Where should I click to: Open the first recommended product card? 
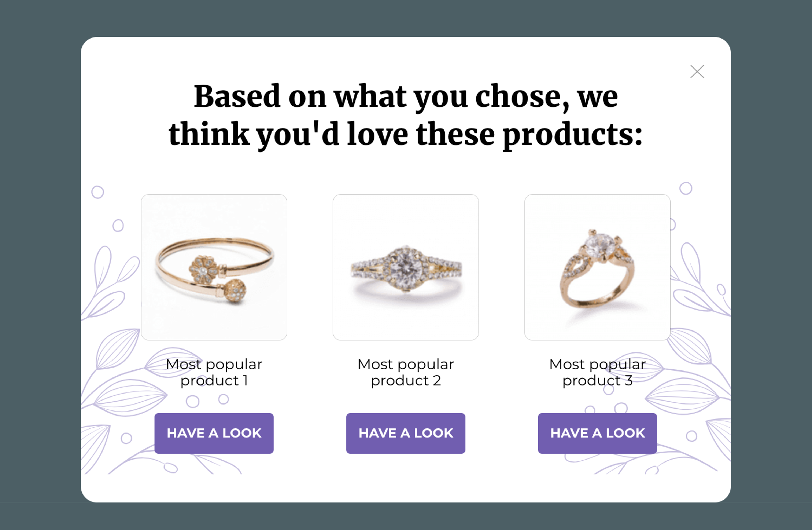click(x=214, y=267)
